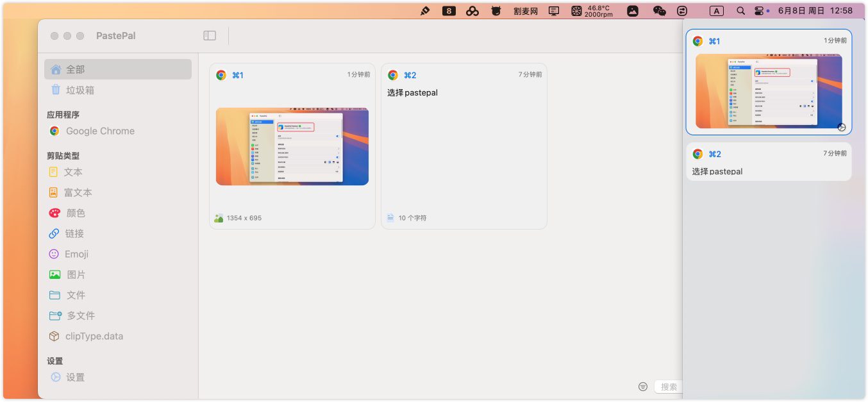Open Spotlight search magnifier icon

tap(741, 11)
